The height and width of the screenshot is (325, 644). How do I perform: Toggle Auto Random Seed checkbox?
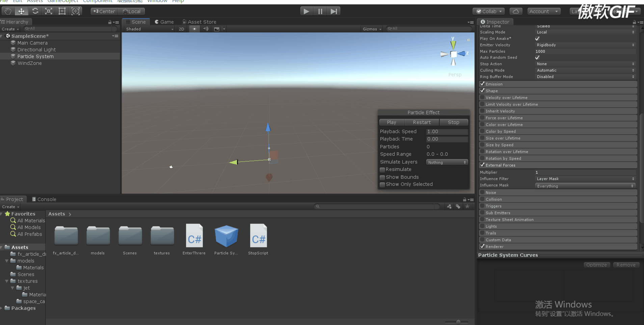pyautogui.click(x=537, y=57)
